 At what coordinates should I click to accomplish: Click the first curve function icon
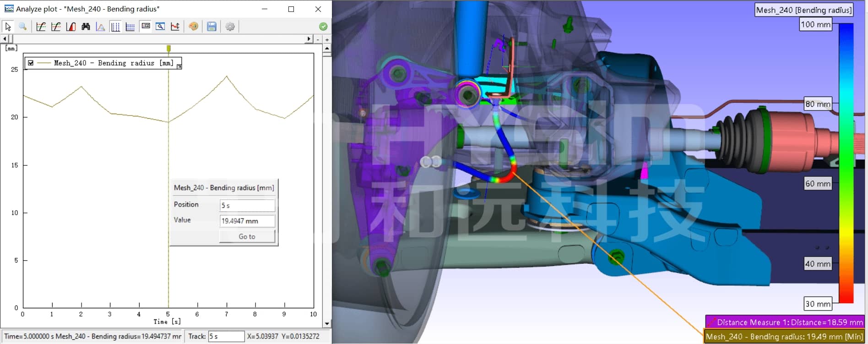tap(41, 27)
